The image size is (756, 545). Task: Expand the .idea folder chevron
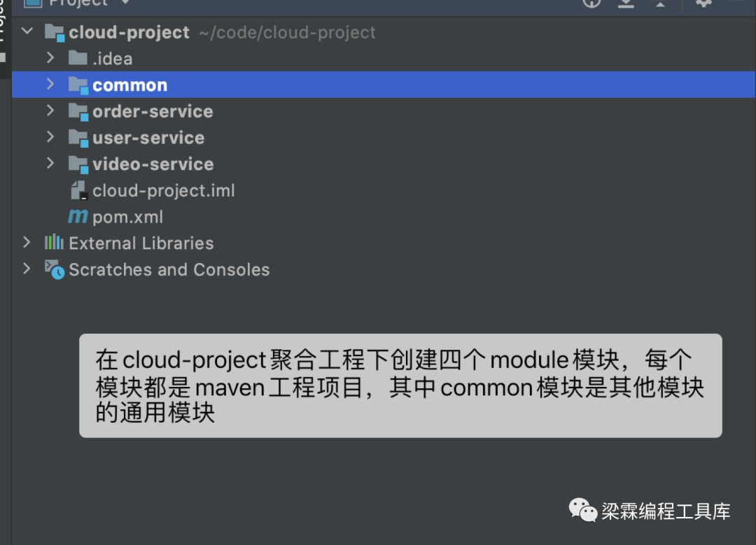50,58
